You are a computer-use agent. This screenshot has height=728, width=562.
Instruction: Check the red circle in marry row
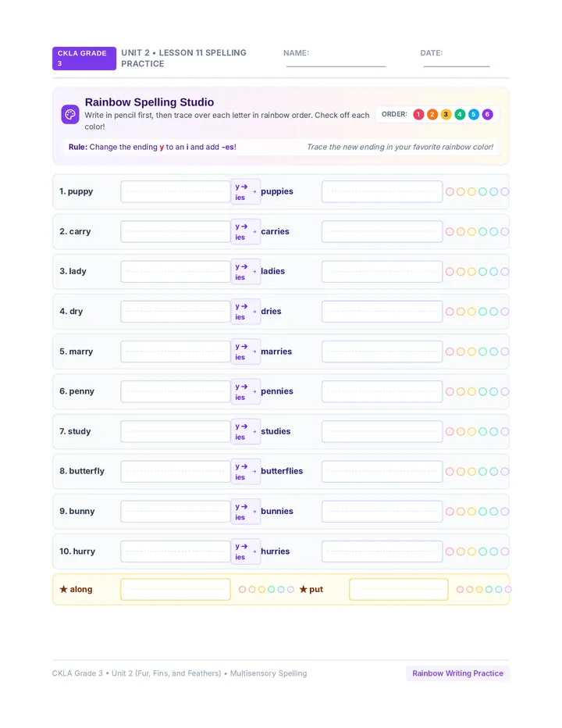(450, 352)
